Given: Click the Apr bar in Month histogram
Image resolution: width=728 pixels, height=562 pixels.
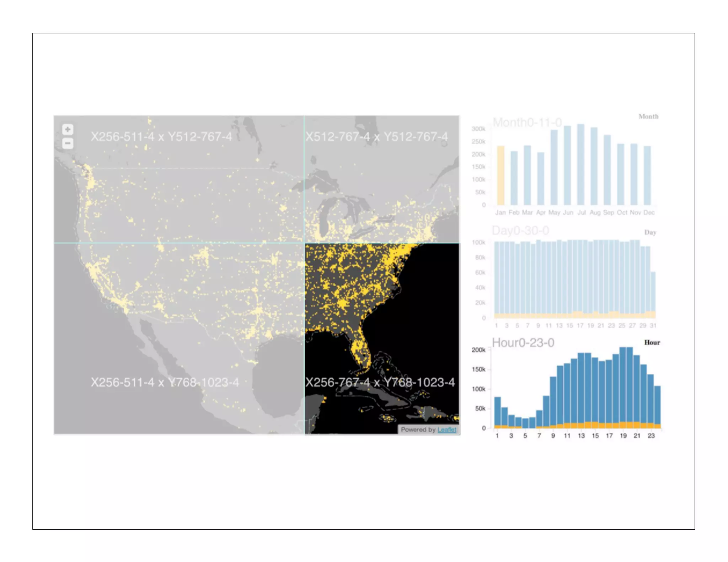Looking at the screenshot, I should click(x=541, y=179).
